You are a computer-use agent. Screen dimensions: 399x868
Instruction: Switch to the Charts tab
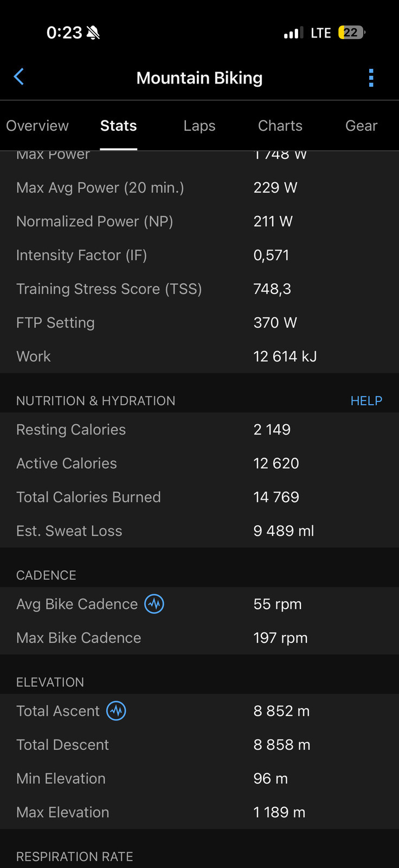pos(280,126)
